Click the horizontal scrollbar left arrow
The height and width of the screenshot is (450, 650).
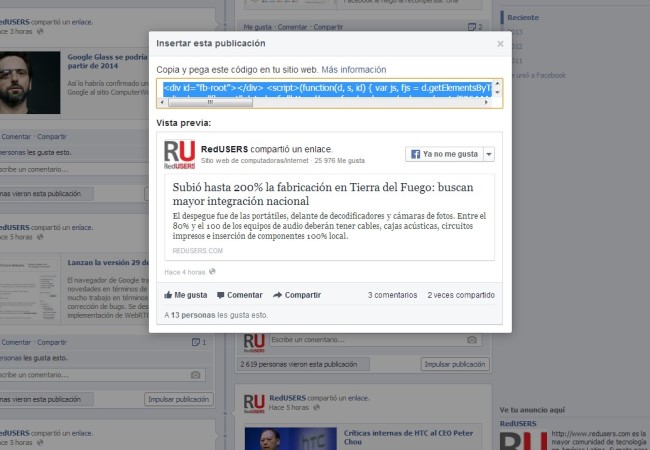(x=162, y=102)
